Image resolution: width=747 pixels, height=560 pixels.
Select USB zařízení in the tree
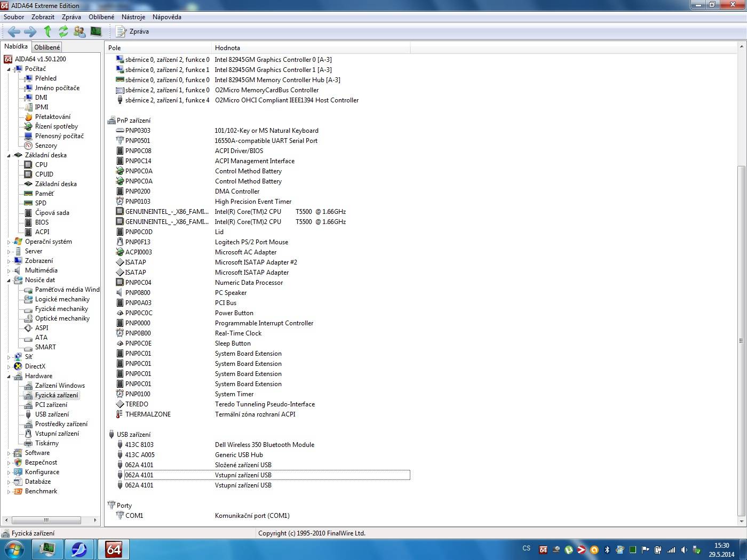point(52,414)
